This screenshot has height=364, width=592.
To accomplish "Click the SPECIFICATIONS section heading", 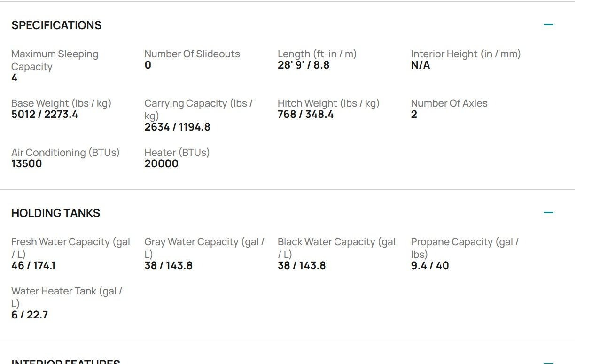I will pos(56,25).
